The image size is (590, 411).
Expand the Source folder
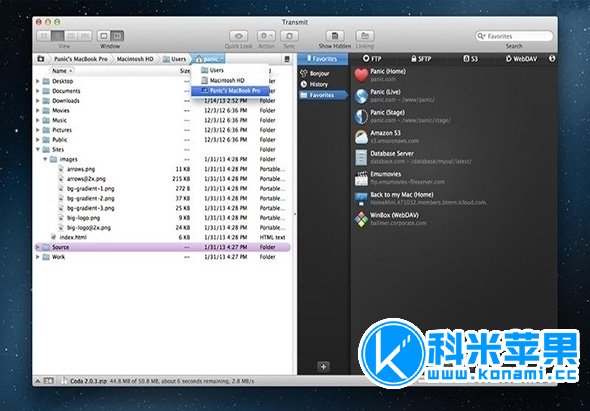[x=38, y=247]
